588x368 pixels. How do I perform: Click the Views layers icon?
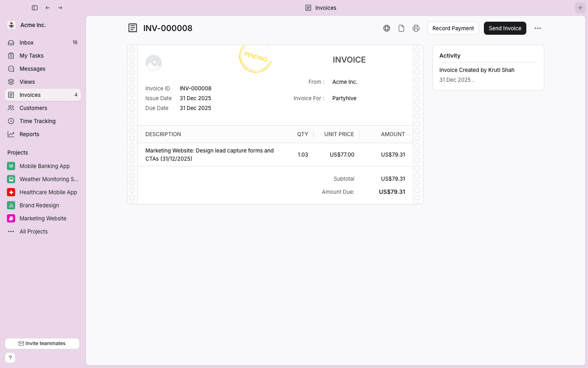click(11, 82)
